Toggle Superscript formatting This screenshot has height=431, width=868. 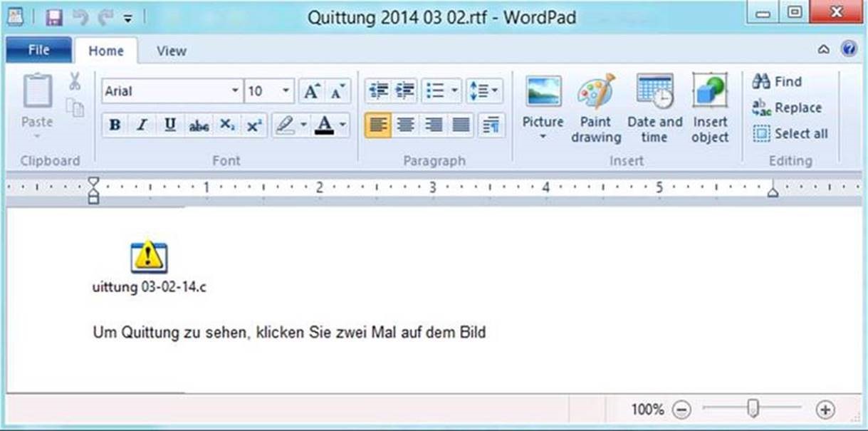pos(253,125)
